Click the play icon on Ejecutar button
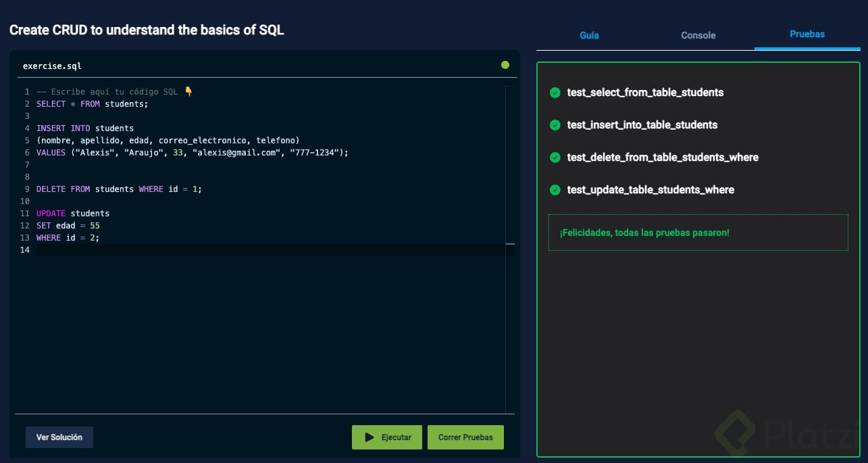Viewport: 868px width, 463px height. (x=369, y=437)
